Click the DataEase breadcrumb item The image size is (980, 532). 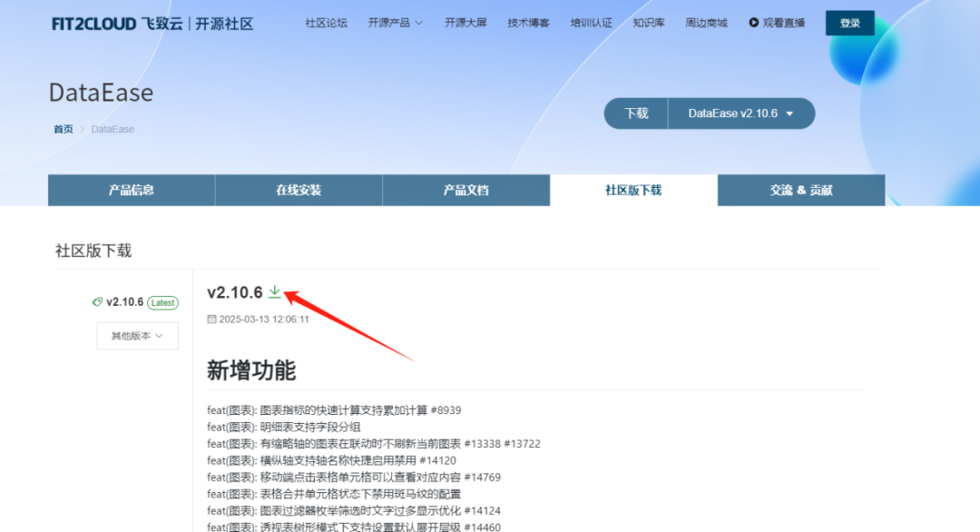[113, 129]
